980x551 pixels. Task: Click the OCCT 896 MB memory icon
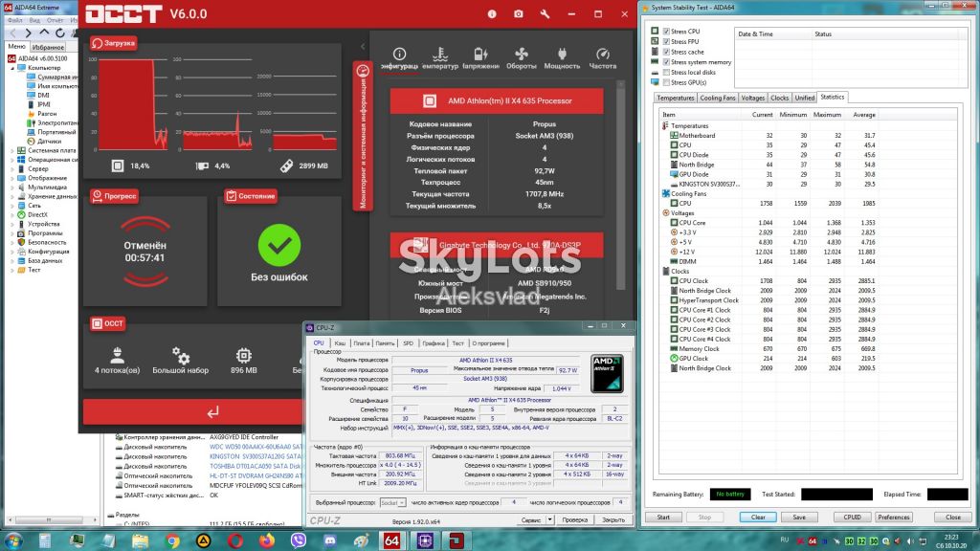tap(244, 356)
